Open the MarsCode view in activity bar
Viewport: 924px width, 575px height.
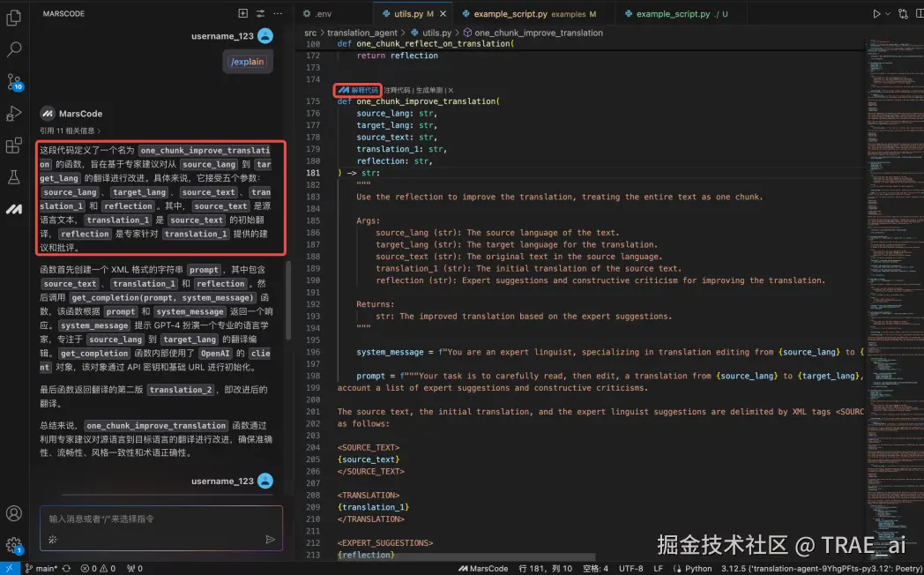click(13, 208)
